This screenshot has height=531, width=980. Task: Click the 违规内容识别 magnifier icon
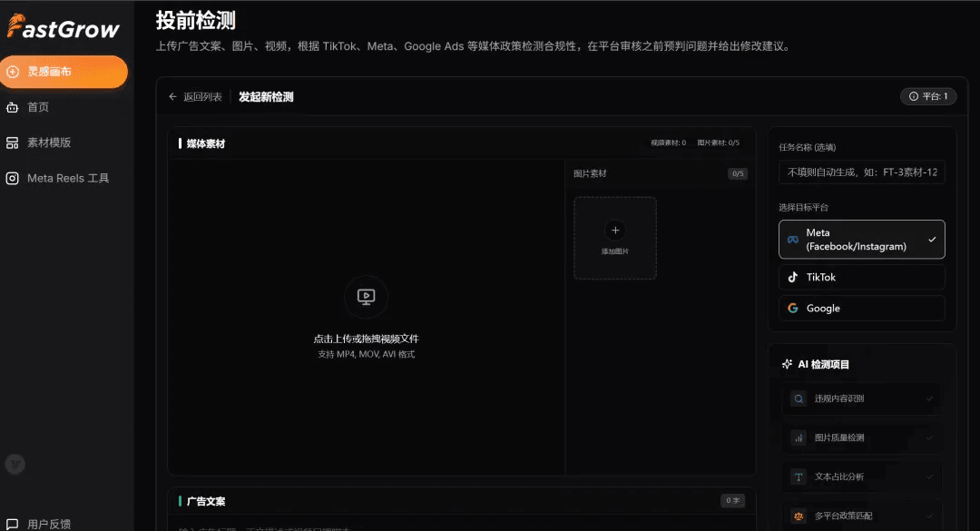798,398
